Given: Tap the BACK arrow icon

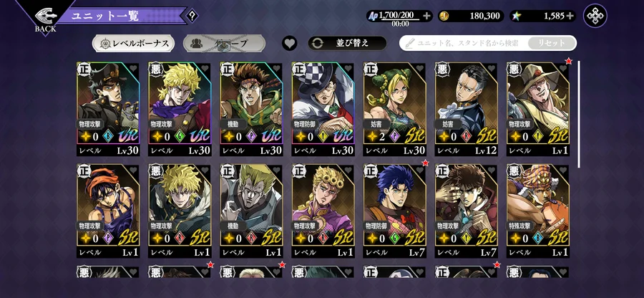Looking at the screenshot, I should [45, 16].
